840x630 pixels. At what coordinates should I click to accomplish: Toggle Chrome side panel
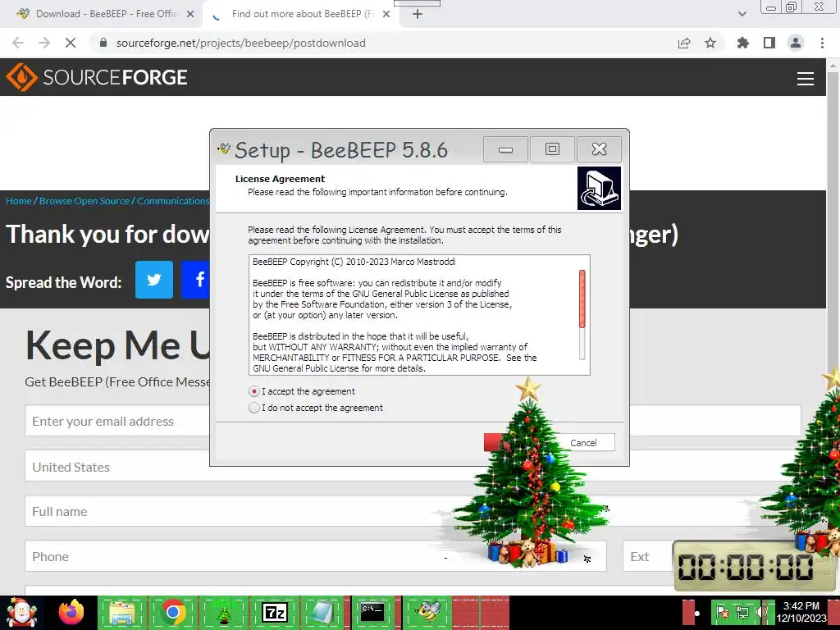point(769,43)
